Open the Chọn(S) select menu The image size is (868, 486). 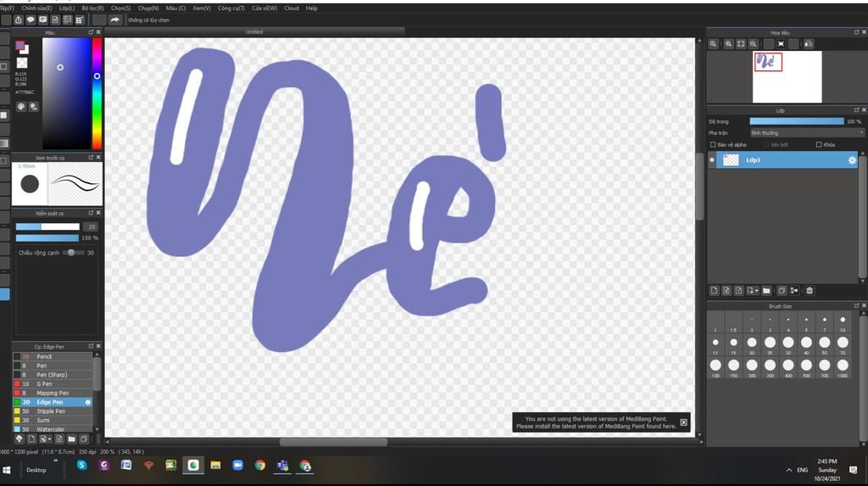[120, 8]
